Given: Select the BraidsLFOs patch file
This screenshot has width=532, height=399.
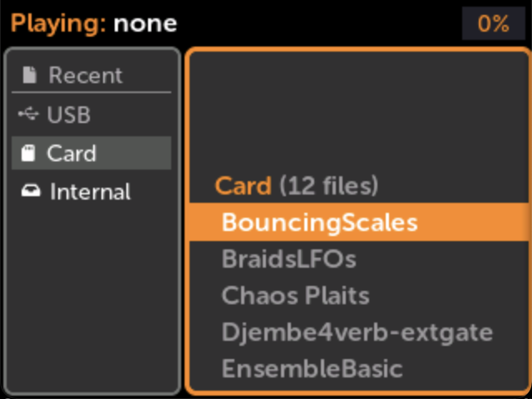Looking at the screenshot, I should [x=288, y=259].
